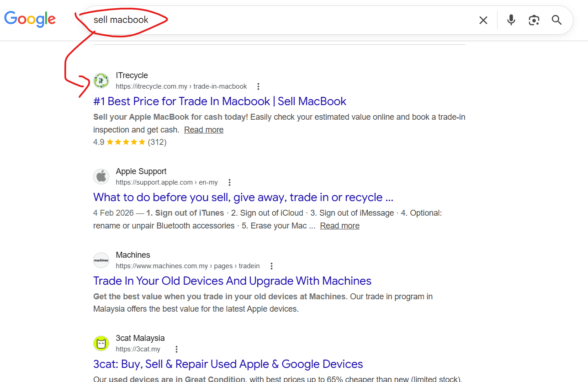Open 'Trade In Your Old Devices' Machines result
The height and width of the screenshot is (382, 588).
coord(232,281)
